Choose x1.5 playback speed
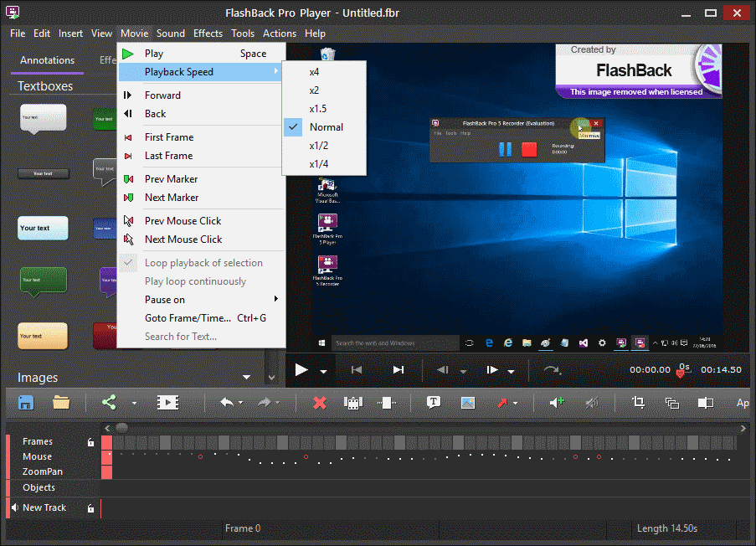The width and height of the screenshot is (756, 546). (324, 109)
